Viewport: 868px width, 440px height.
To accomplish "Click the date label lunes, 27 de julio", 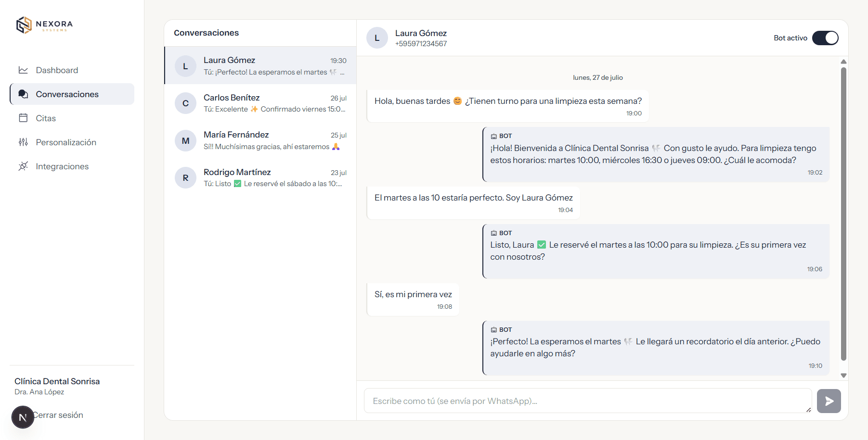I will 597,77.
